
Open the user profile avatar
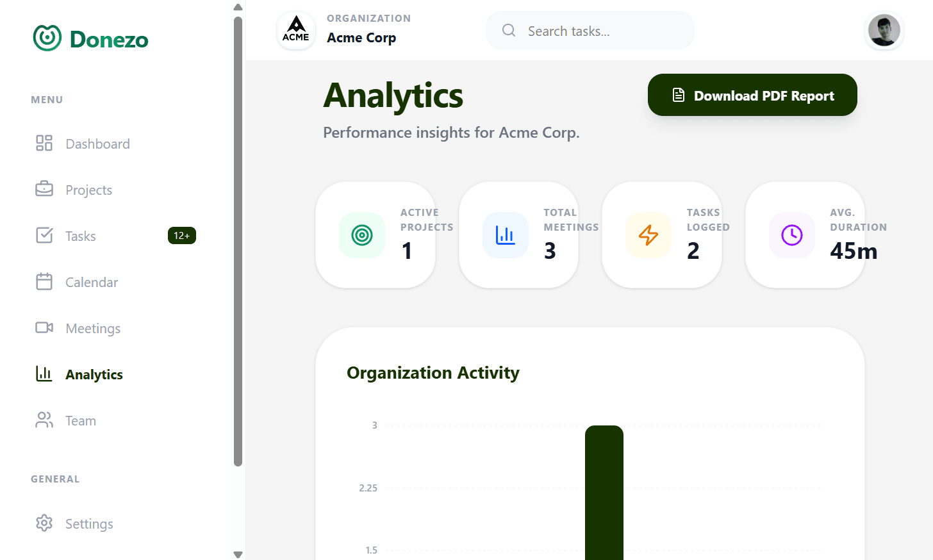(x=884, y=30)
